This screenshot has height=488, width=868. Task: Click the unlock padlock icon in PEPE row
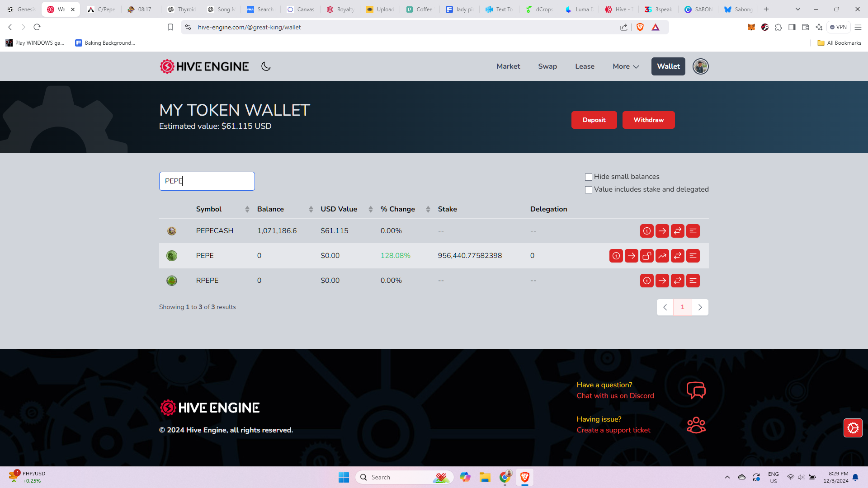647,256
